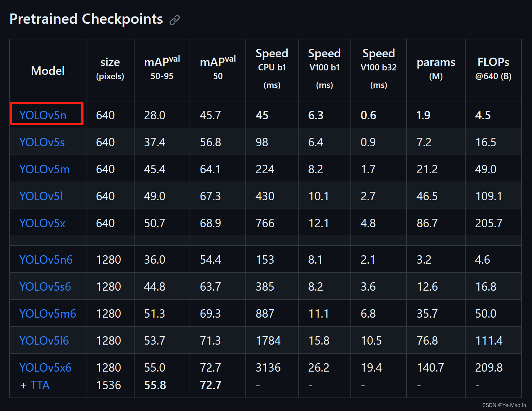
Task: Click the YOLOv5x FLOPs value 205.7
Action: (489, 223)
